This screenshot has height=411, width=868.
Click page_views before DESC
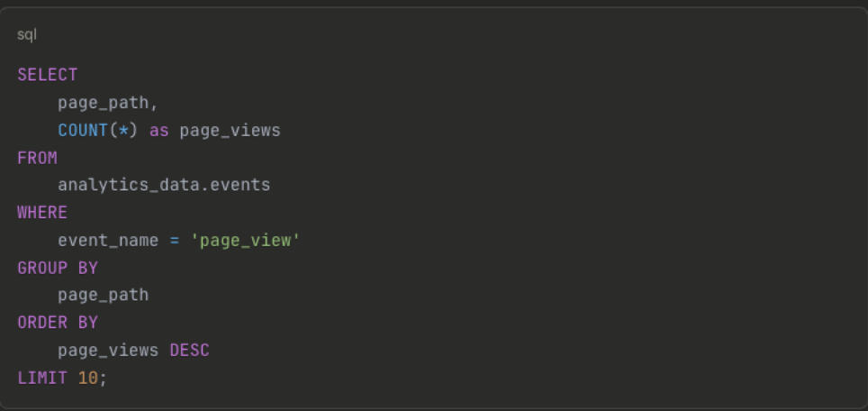(108, 350)
